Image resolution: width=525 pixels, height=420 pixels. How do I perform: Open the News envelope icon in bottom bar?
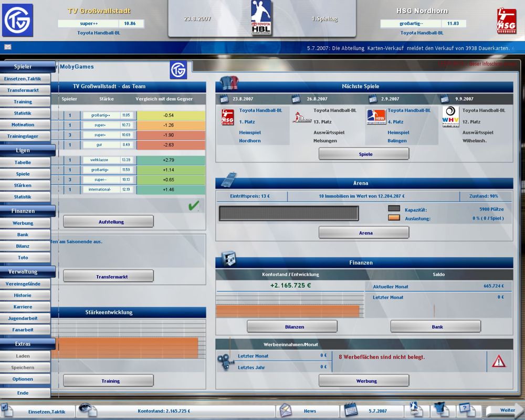285,410
